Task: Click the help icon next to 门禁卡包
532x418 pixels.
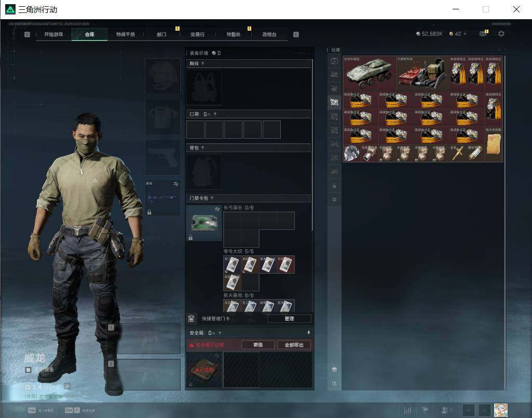Action: click(x=212, y=198)
